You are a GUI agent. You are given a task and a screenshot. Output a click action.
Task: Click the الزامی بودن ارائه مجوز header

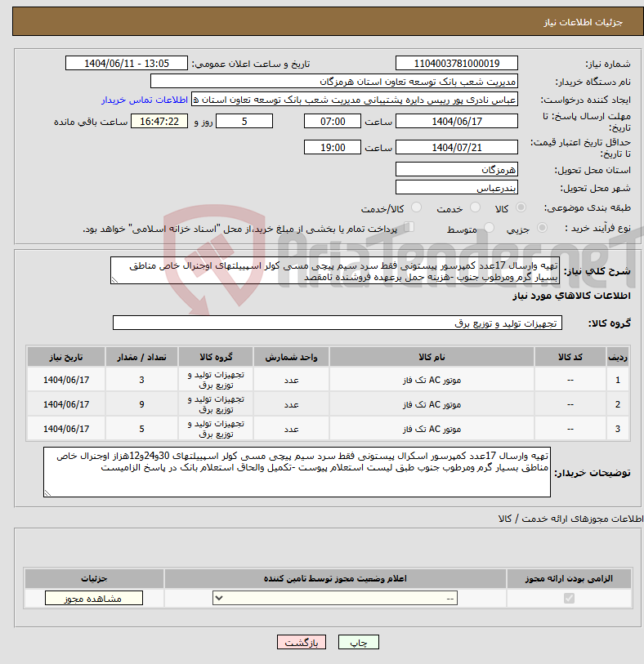[x=569, y=578]
